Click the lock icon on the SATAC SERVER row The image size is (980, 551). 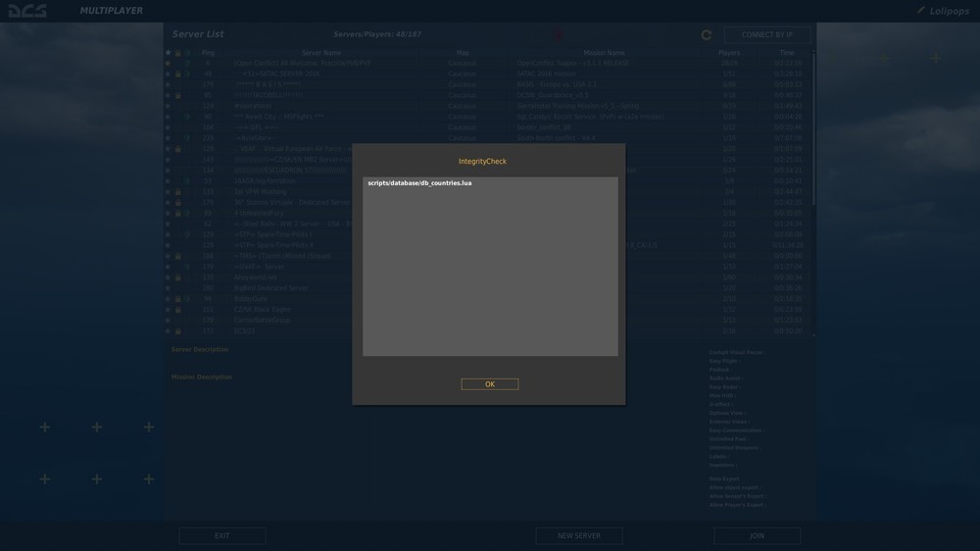[x=177, y=74]
